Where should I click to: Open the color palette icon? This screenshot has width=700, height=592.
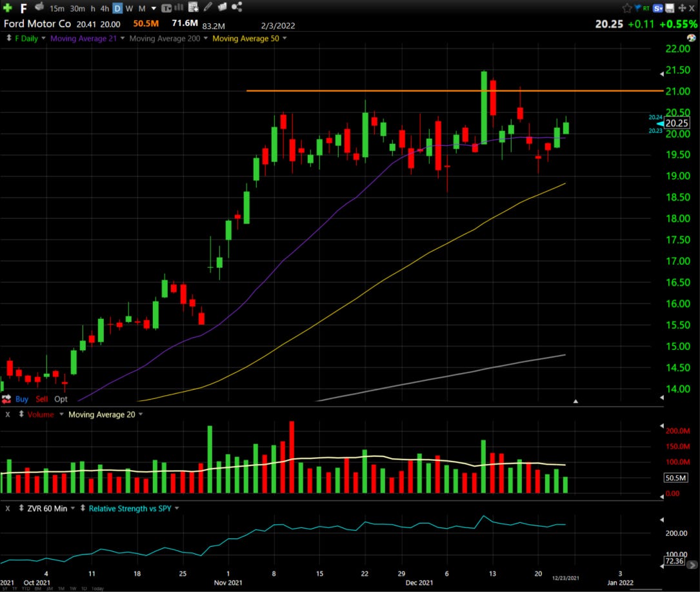pyautogui.click(x=691, y=38)
